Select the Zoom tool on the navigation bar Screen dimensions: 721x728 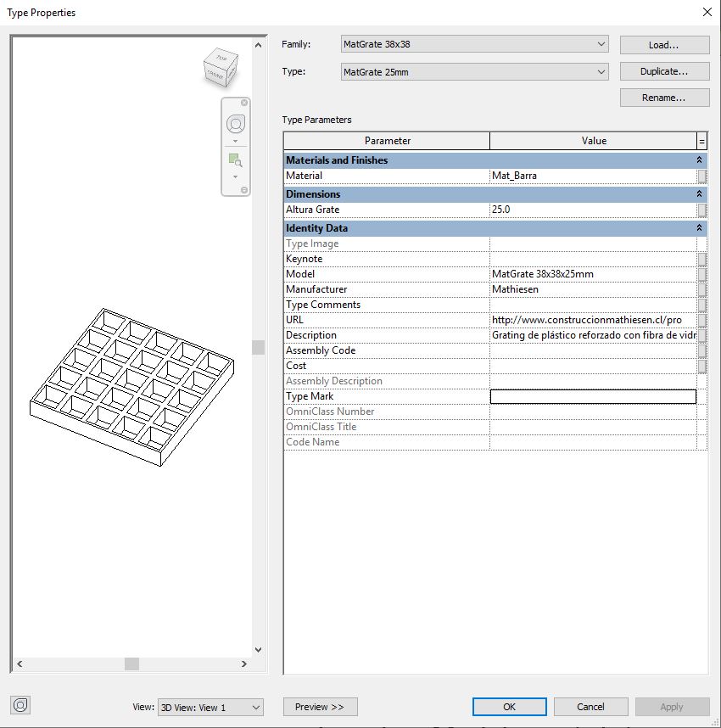point(235,159)
